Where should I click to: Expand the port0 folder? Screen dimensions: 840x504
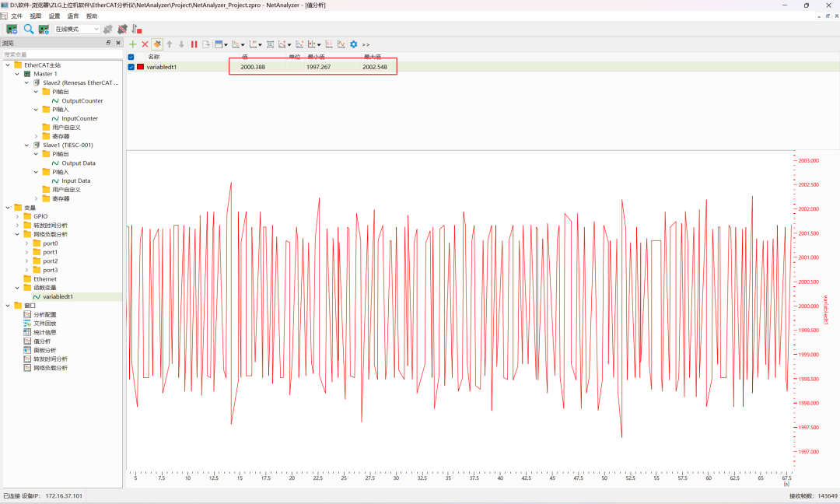26,243
